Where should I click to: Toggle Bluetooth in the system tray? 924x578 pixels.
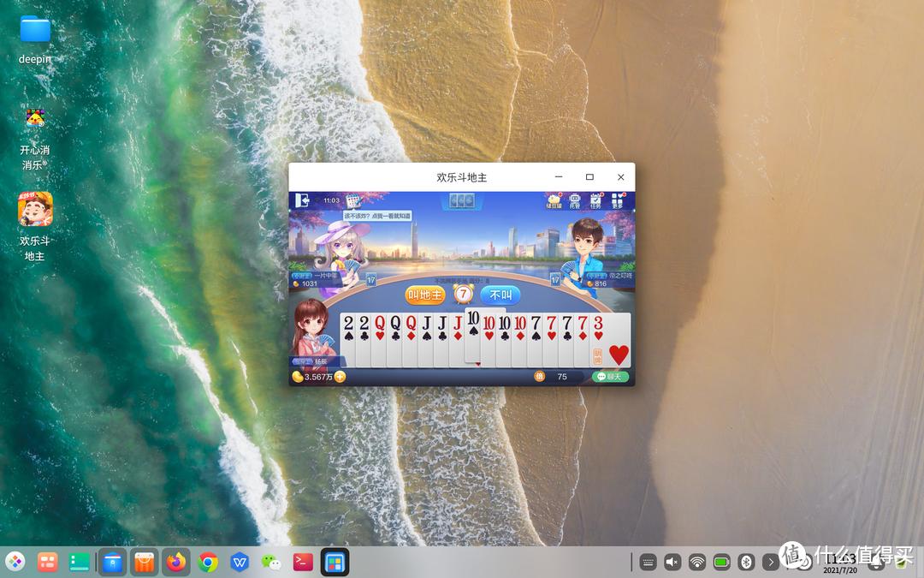pos(746,562)
